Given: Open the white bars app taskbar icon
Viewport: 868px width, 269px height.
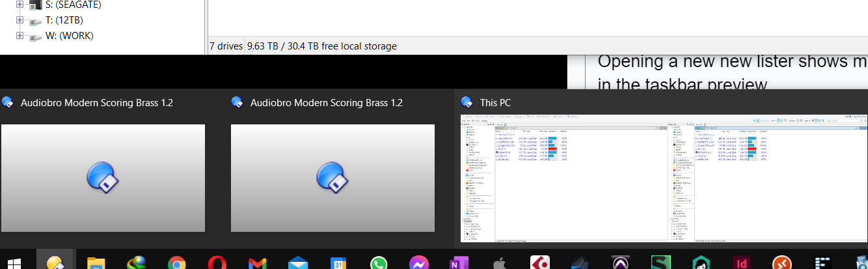Looking at the screenshot, I should (x=822, y=263).
